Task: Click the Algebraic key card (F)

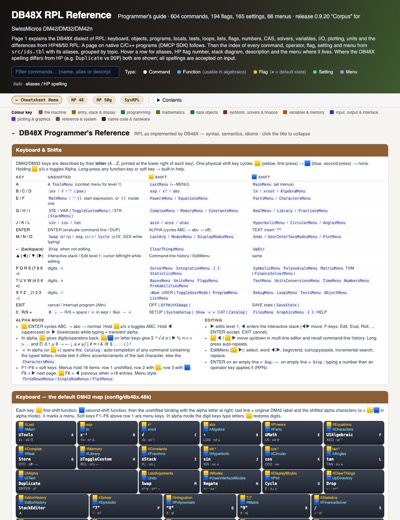Action: point(354,432)
